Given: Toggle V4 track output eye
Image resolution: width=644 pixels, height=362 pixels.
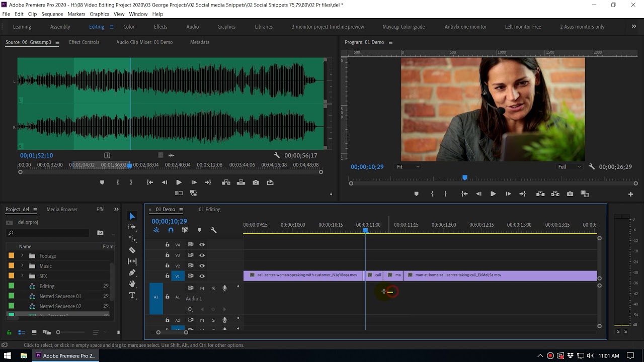Looking at the screenshot, I should [x=202, y=245].
